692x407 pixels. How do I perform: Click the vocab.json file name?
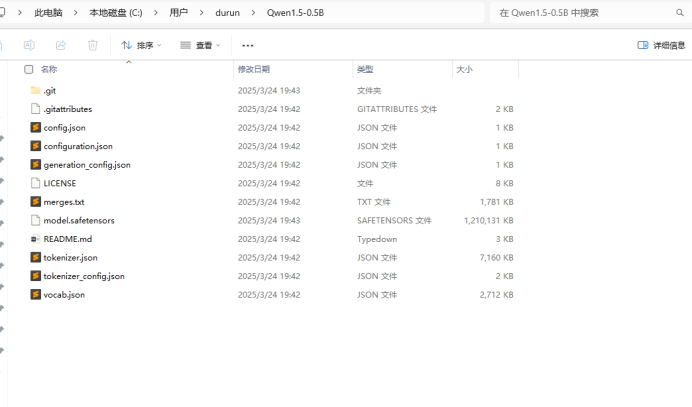point(64,295)
